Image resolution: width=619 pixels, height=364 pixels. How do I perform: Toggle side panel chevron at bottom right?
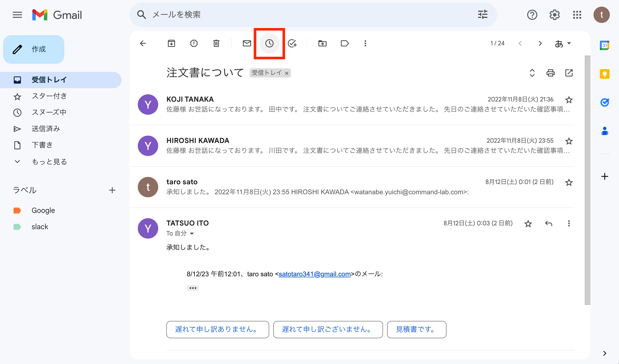[x=604, y=353]
